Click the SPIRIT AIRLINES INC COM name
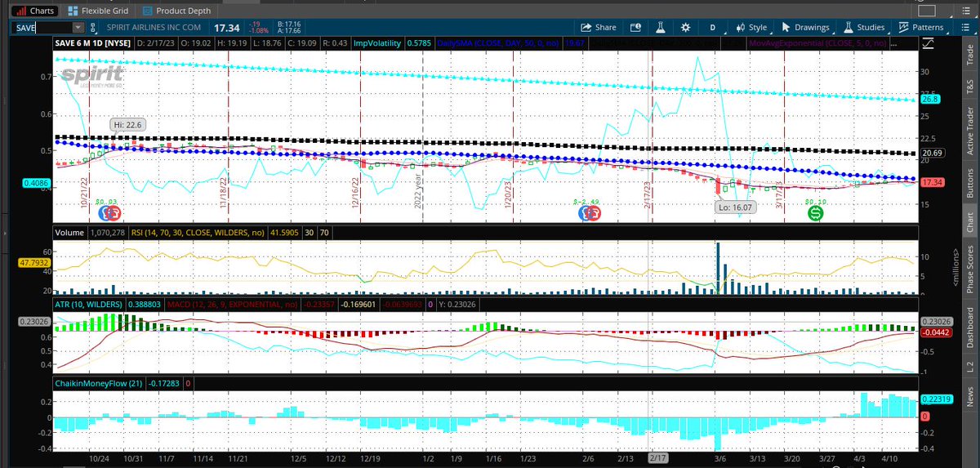Viewport: 980px width, 468px height. coord(154,28)
